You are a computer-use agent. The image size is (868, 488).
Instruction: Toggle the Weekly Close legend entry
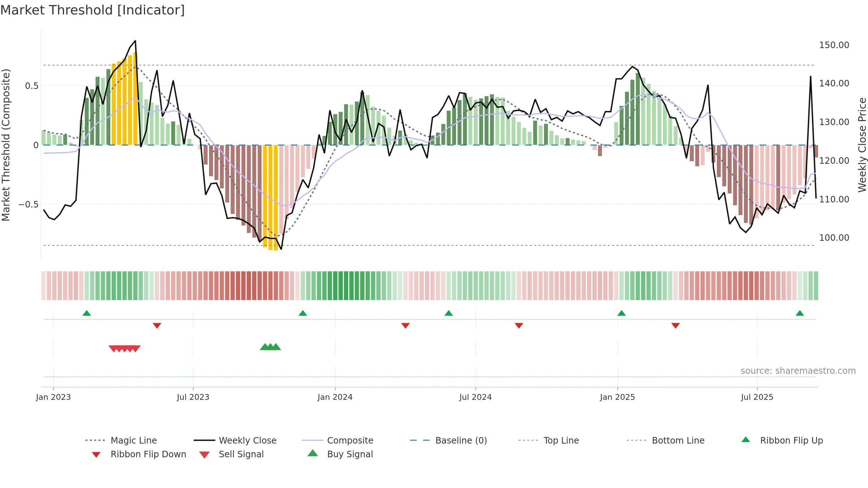point(235,440)
